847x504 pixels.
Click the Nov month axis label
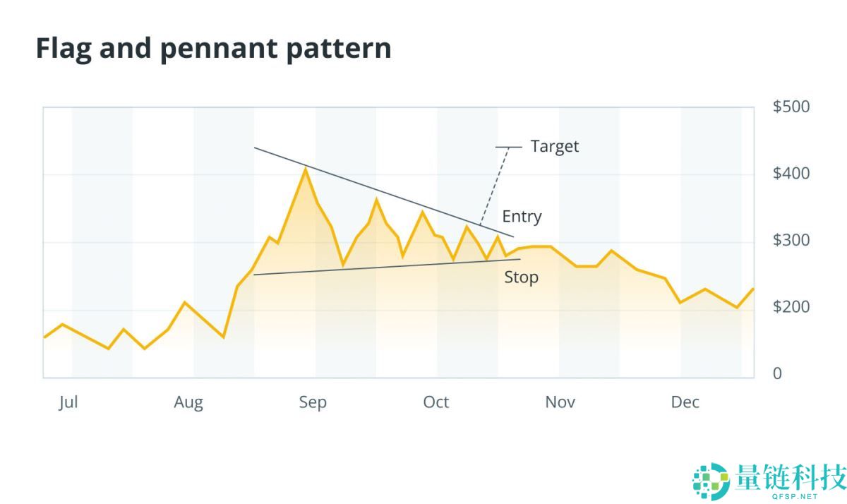tap(560, 402)
